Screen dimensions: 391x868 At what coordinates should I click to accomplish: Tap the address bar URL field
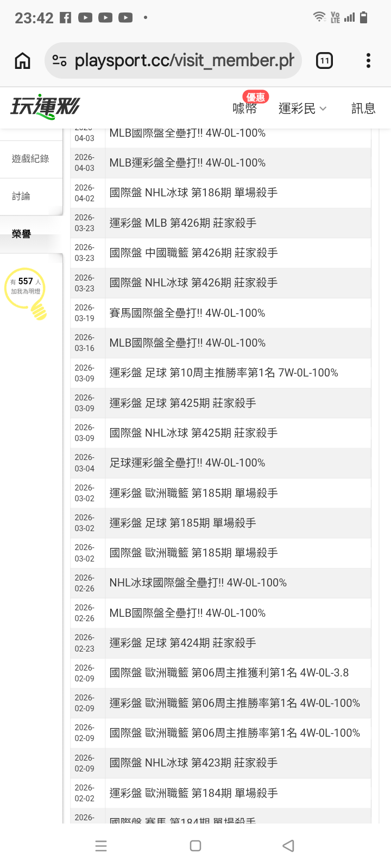(x=184, y=61)
